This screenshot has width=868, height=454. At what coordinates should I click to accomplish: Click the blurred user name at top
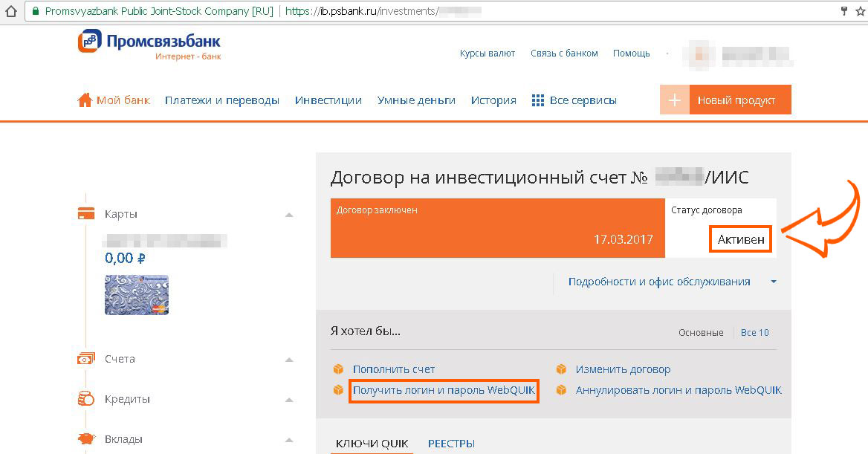tap(756, 55)
